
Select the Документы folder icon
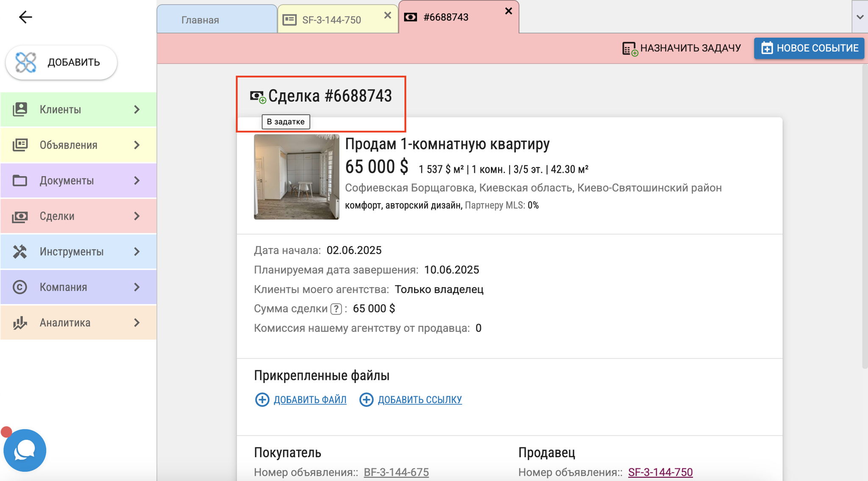[x=20, y=180]
